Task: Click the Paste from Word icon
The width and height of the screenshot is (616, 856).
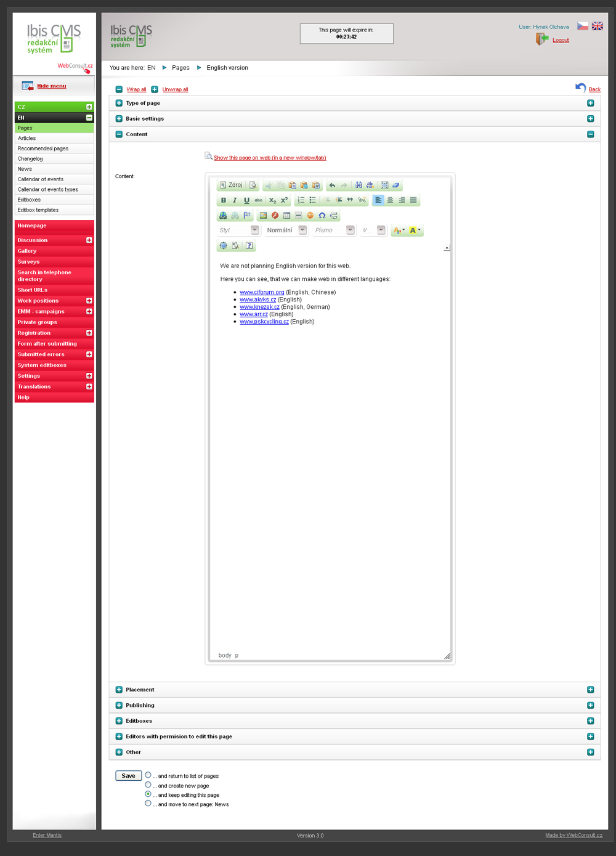Action: tap(316, 185)
